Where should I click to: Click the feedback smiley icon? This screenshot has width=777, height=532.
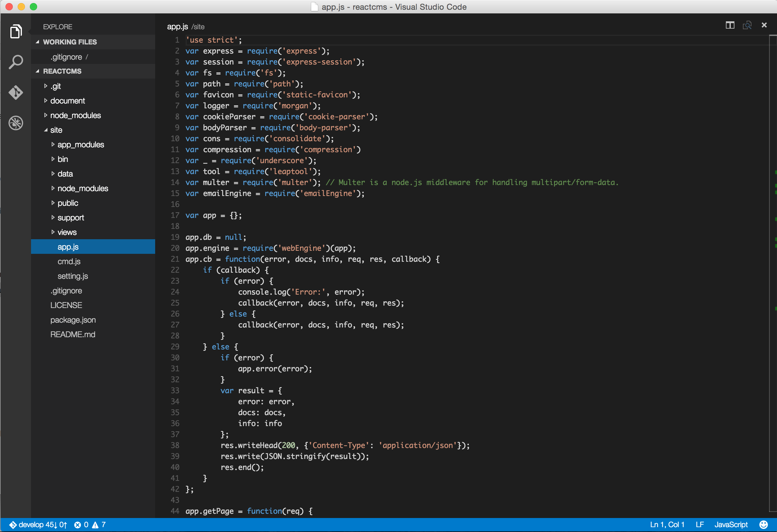point(763,525)
